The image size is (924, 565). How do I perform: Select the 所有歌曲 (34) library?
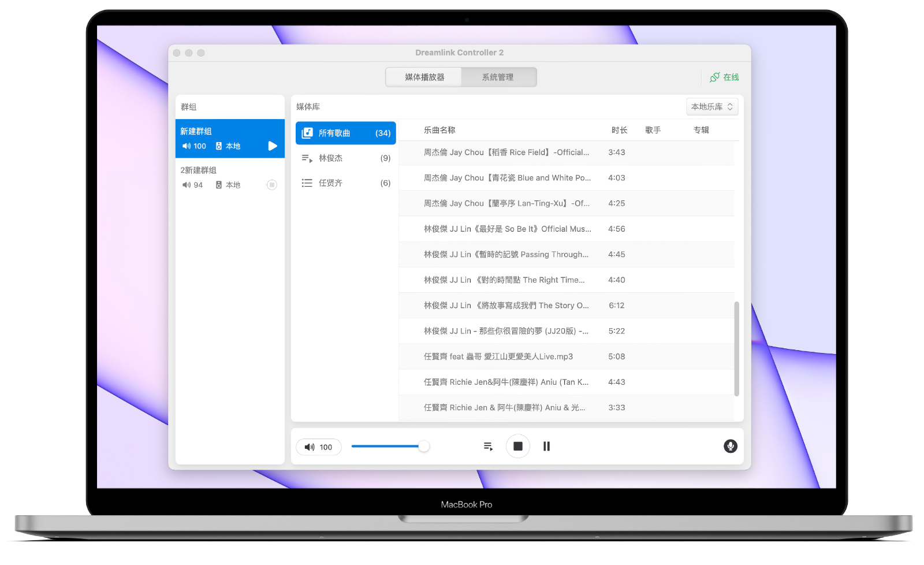click(x=346, y=133)
